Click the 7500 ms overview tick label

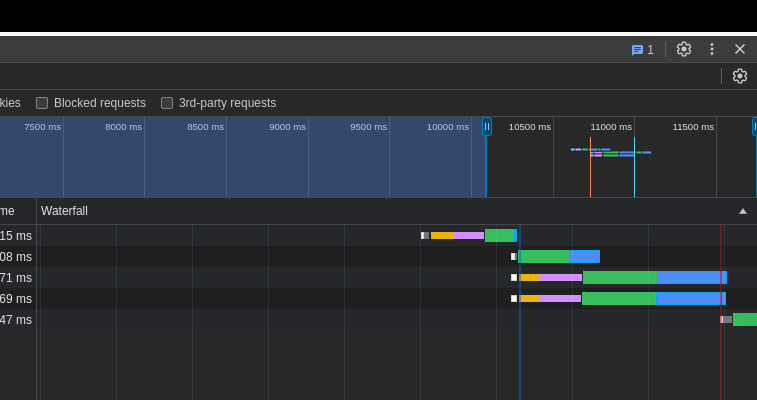[42, 127]
